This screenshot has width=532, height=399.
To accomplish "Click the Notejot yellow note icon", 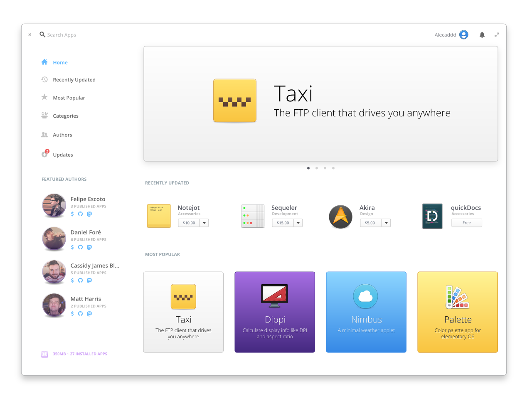I will coord(159,216).
